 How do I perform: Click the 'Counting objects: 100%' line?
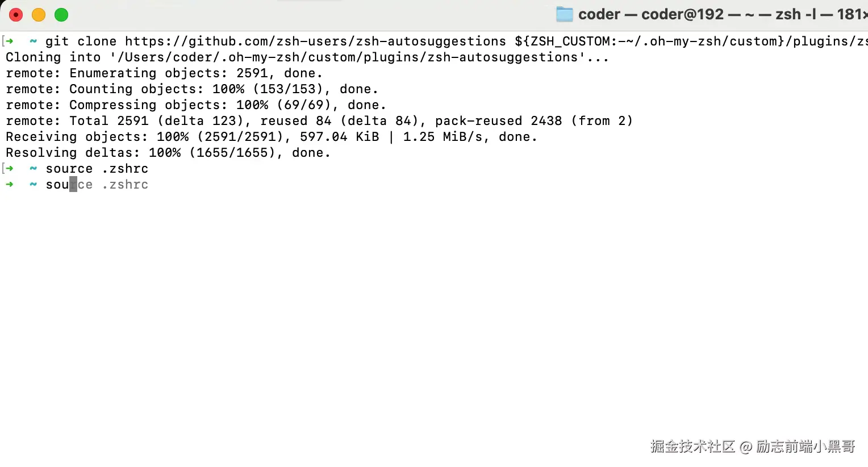pyautogui.click(x=192, y=89)
